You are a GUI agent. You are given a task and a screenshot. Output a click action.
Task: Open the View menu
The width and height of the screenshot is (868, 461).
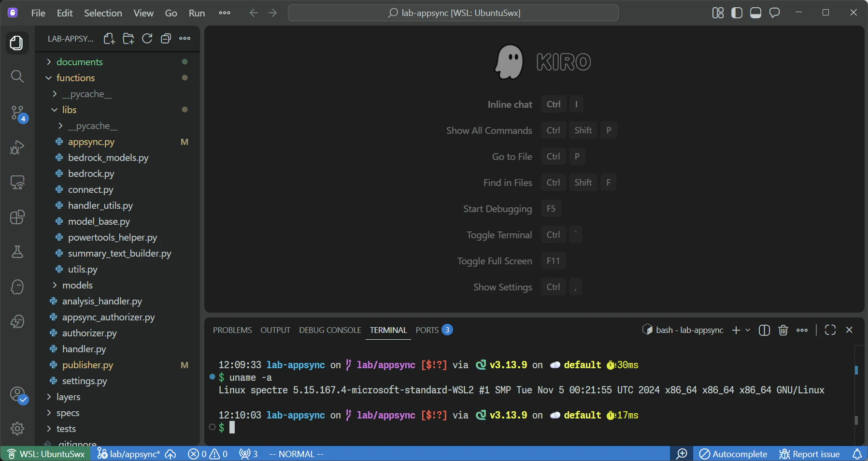point(143,13)
